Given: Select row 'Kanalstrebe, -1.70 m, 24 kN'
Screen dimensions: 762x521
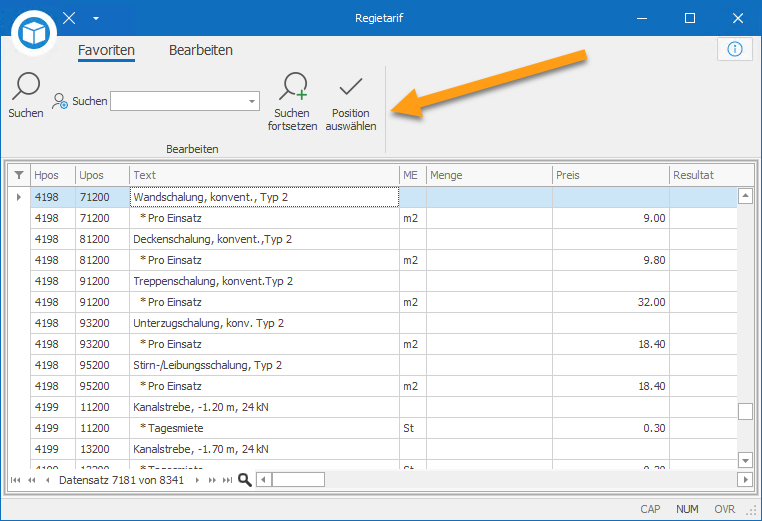Looking at the screenshot, I should (x=384, y=449).
